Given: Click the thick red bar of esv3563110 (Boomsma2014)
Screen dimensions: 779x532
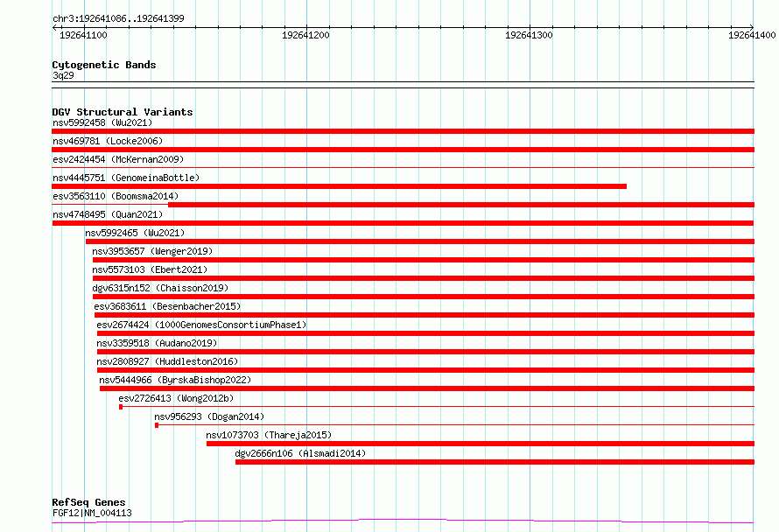Looking at the screenshot, I should (461, 205).
